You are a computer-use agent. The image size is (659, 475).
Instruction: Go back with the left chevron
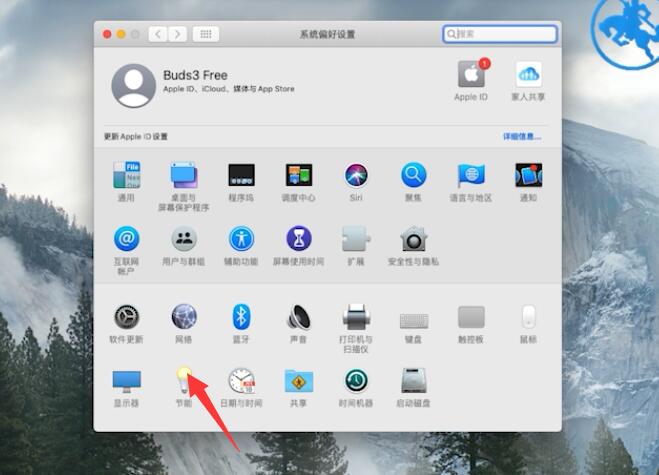pyautogui.click(x=158, y=34)
